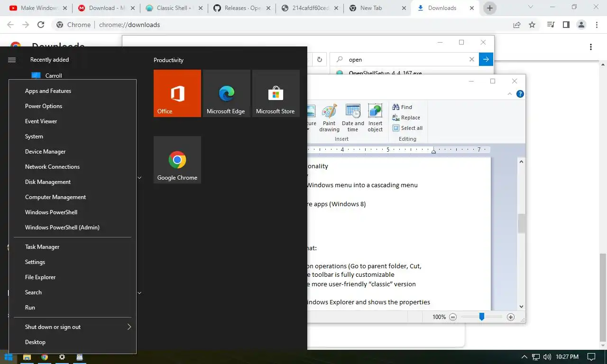Click Replace in WordPad Editing group
Viewport: 607px width, 364px height.
click(x=406, y=118)
